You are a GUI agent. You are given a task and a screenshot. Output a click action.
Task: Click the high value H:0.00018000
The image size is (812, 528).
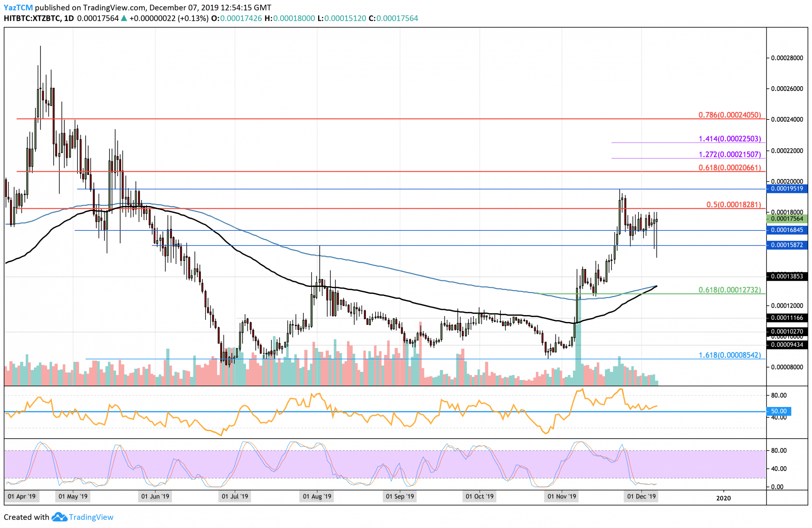[290, 18]
